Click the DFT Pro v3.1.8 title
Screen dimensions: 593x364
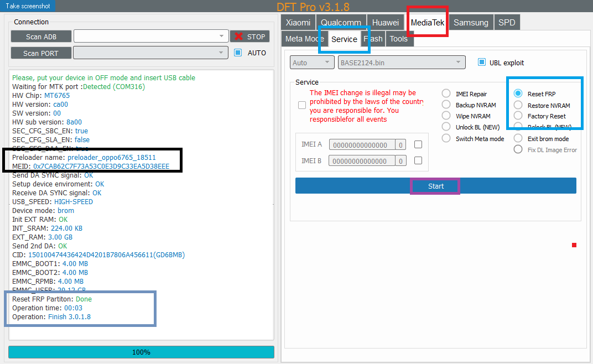(x=313, y=7)
